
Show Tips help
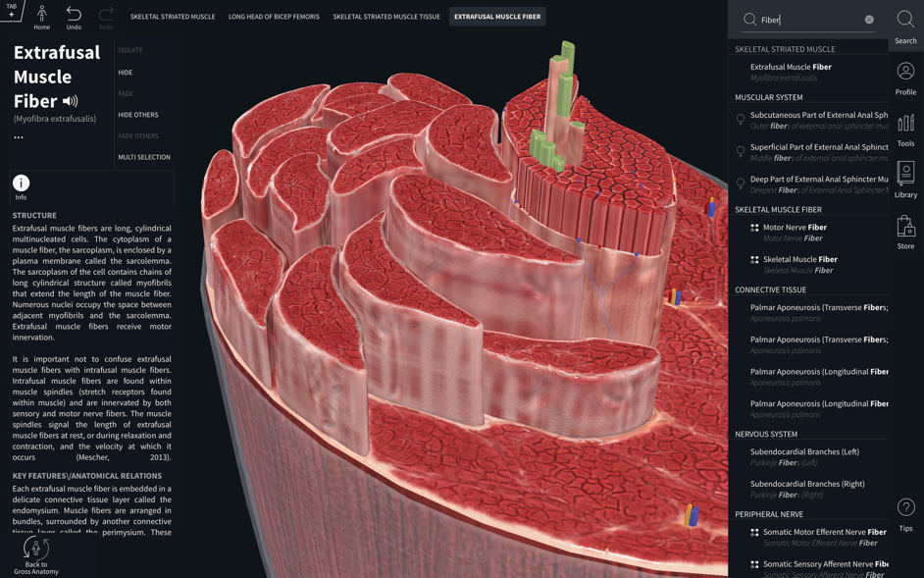pos(905,513)
